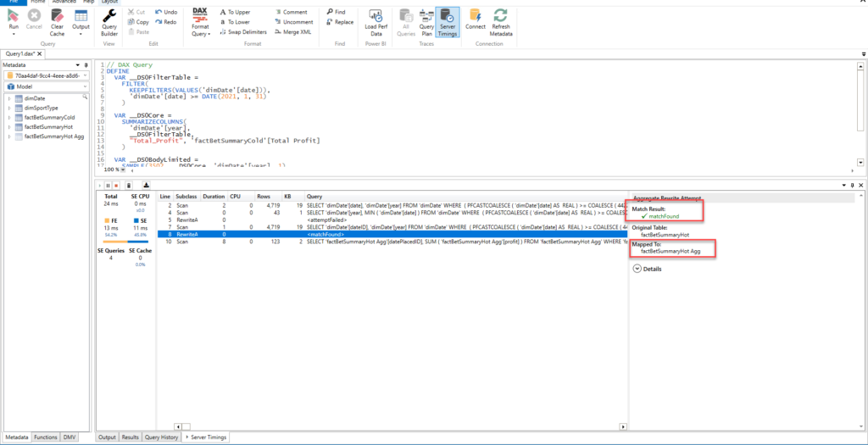Viewport: 868px width, 445px height.
Task: Open the Home ribbon tab
Action: coord(37,2)
